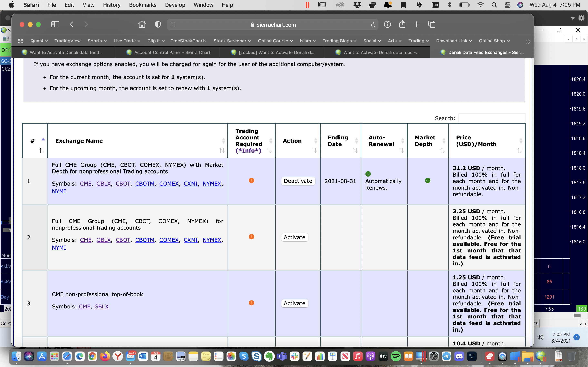Open a new tab with the plus icon

417,24
